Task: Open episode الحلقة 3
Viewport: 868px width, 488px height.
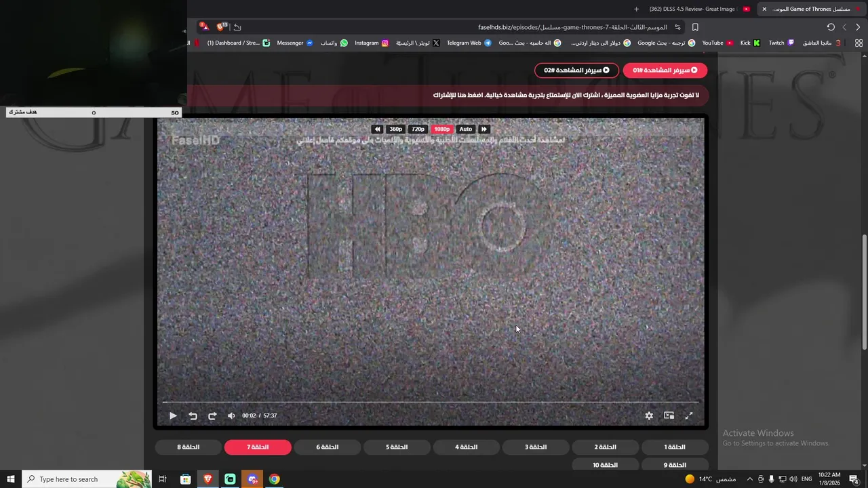Action: pyautogui.click(x=536, y=447)
